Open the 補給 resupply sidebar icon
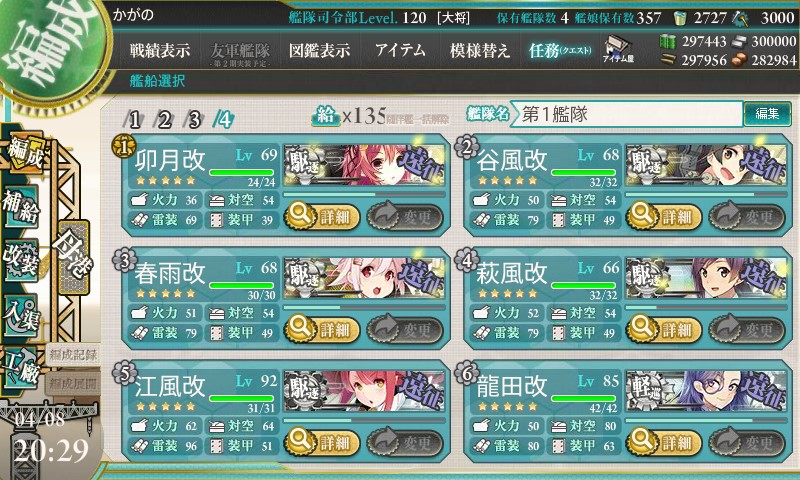The image size is (800, 480). point(21,206)
